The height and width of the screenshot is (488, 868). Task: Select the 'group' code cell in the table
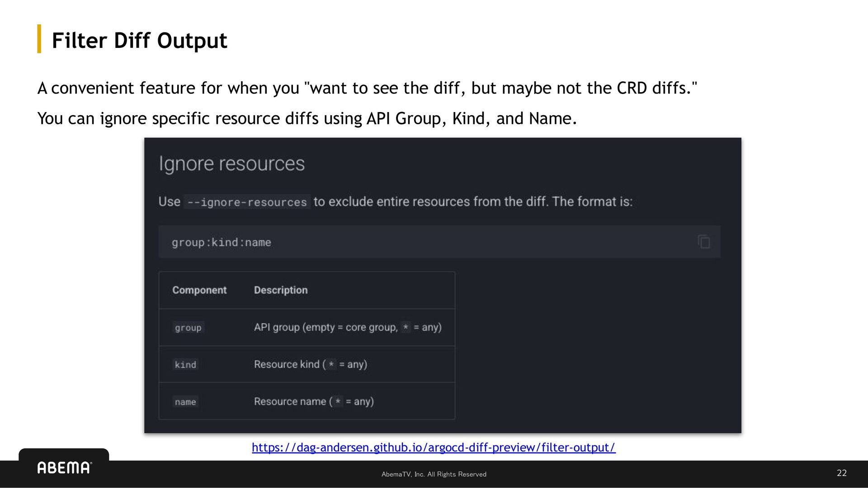(188, 328)
